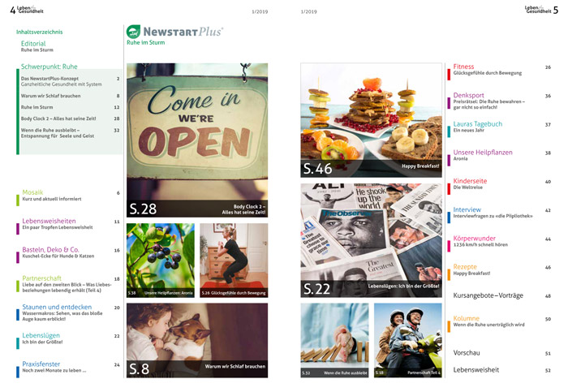
Task: Open the 'Lauras Tagebuch' entry
Action: coord(477,124)
